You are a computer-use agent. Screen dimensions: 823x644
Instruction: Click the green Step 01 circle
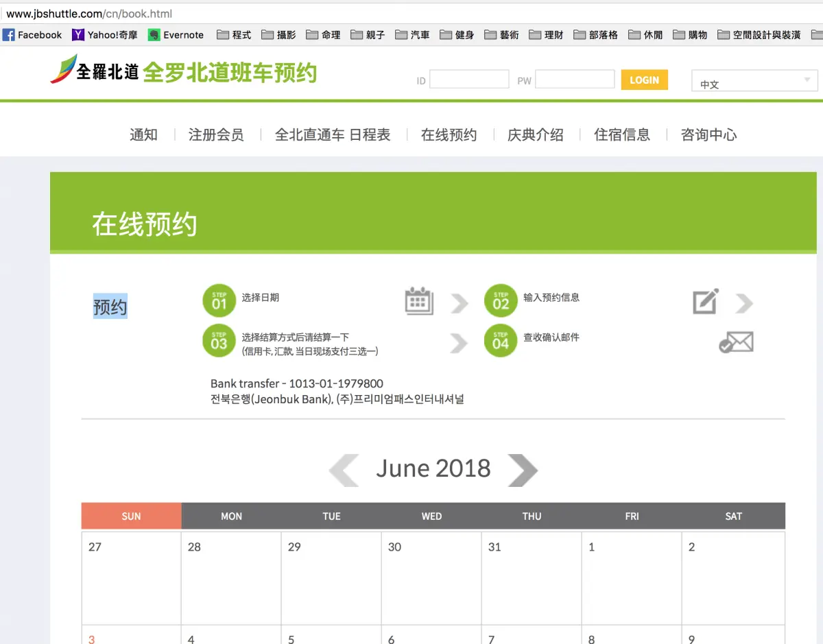[x=219, y=301]
